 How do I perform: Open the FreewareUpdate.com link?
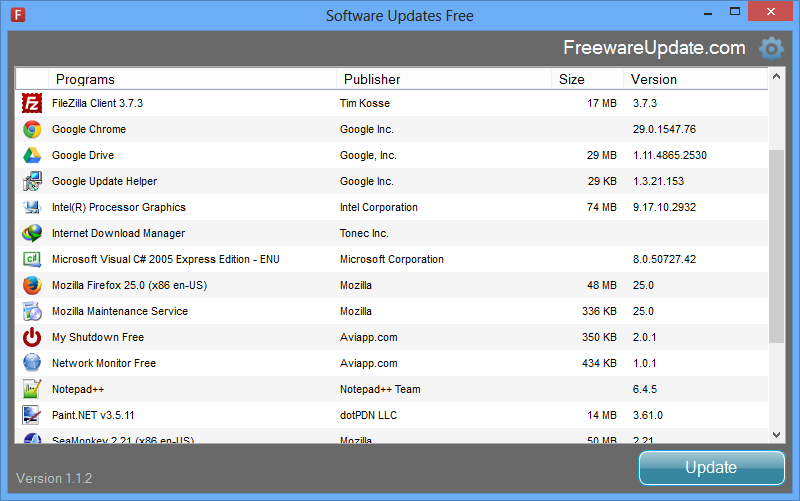(x=654, y=47)
